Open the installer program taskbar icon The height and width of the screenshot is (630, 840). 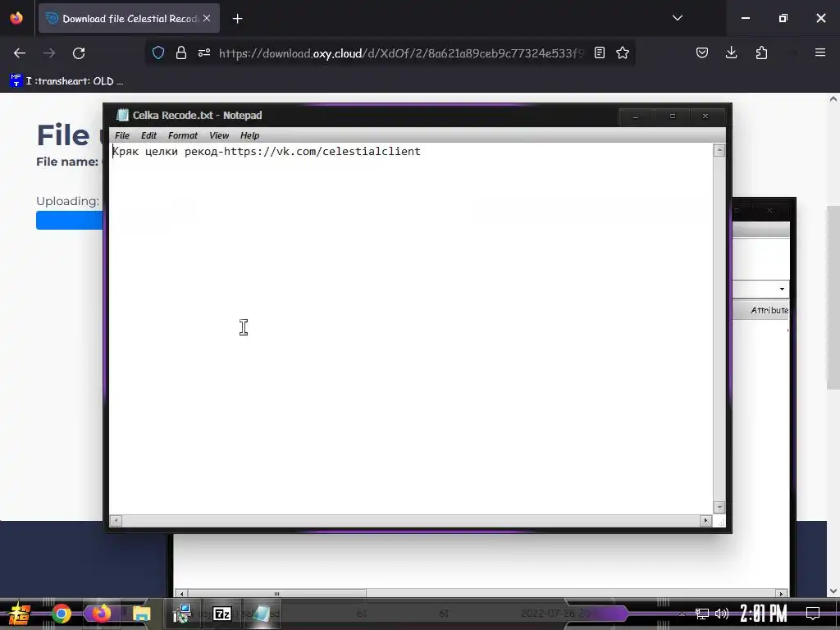(x=183, y=614)
